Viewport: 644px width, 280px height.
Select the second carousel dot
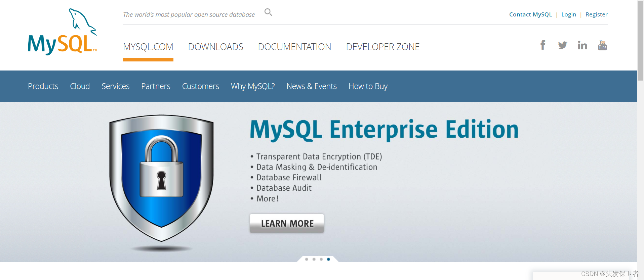314,259
